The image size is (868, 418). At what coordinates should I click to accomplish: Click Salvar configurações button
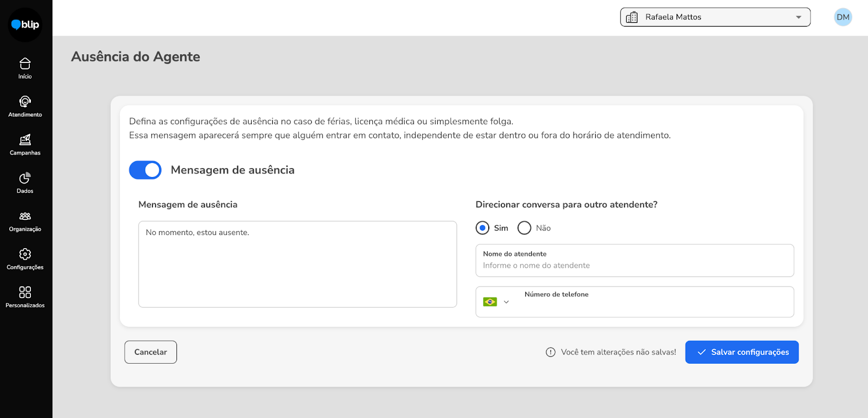click(x=742, y=352)
